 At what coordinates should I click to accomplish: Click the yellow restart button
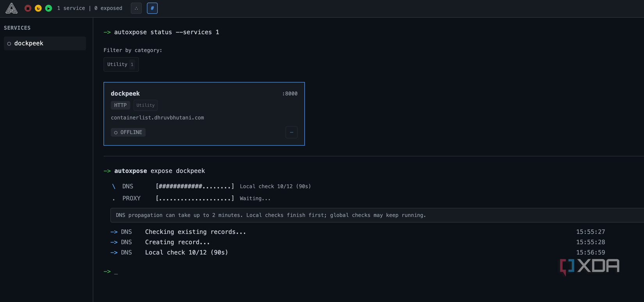click(x=38, y=8)
